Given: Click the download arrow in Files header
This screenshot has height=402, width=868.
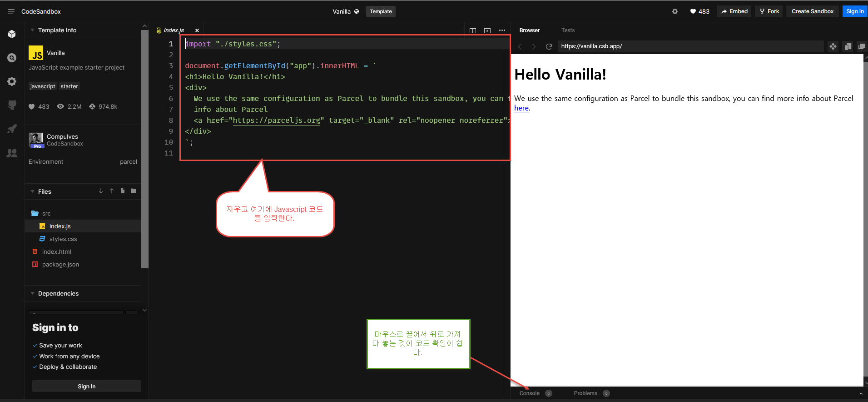Looking at the screenshot, I should (x=101, y=191).
